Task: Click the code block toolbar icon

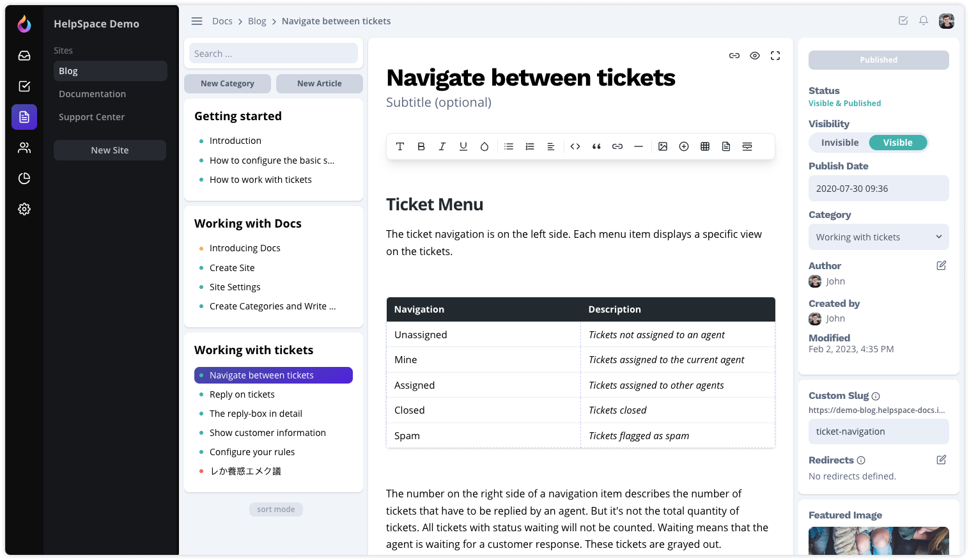Action: (x=575, y=146)
